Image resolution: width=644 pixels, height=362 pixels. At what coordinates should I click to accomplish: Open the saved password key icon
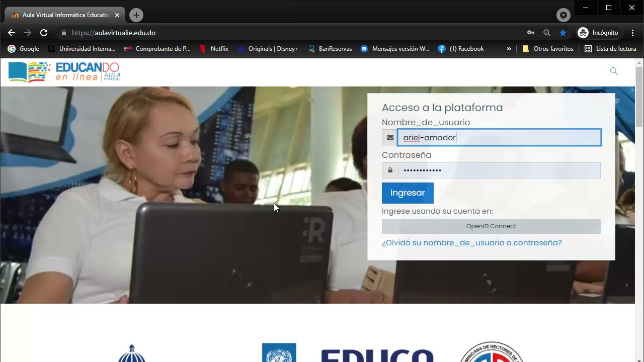pos(531,33)
